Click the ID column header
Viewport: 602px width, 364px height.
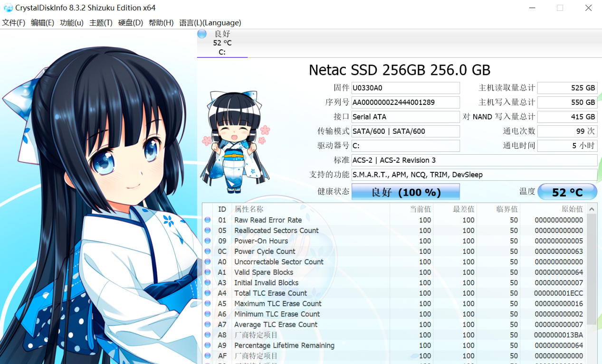tap(222, 209)
